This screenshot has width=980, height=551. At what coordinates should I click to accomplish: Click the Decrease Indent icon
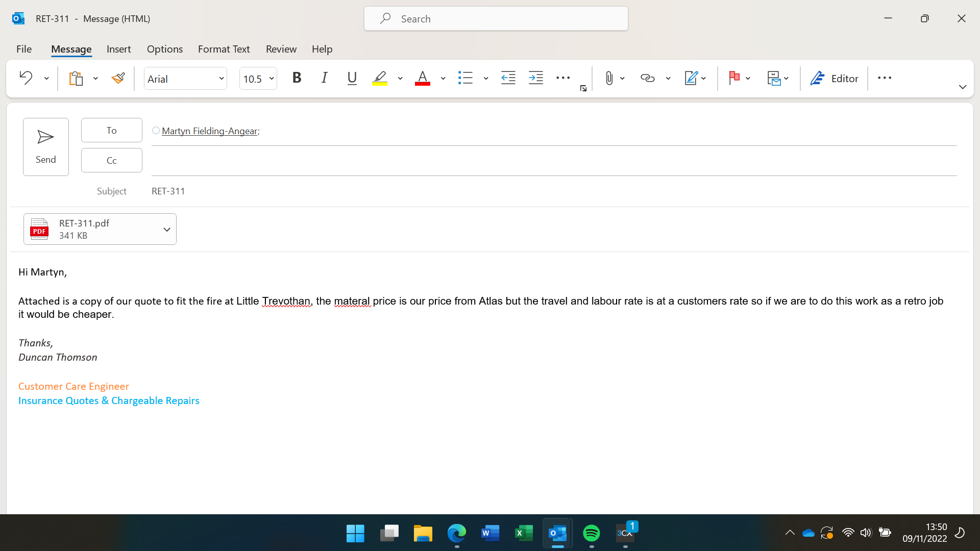tap(508, 78)
